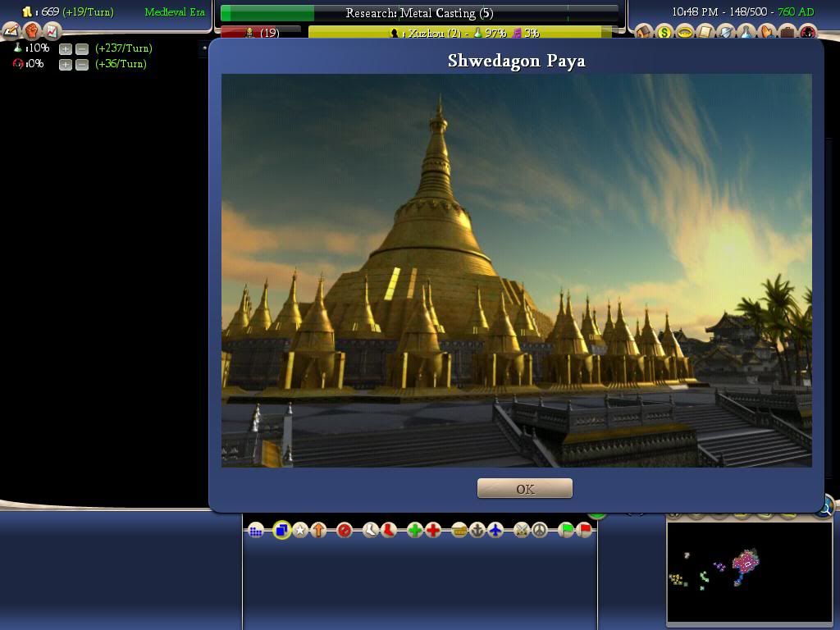Click the Research: Metal Casting progress bar
The width and height of the screenshot is (840, 630).
419,13
